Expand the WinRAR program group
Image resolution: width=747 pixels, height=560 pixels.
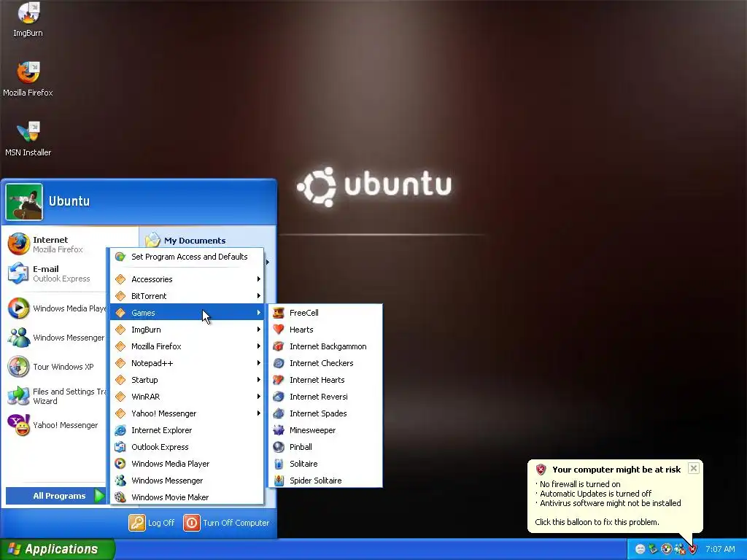pyautogui.click(x=187, y=397)
